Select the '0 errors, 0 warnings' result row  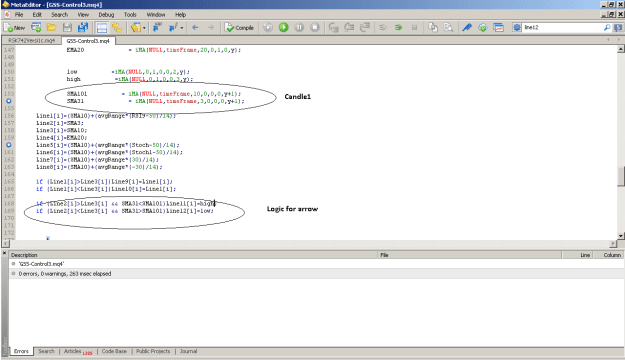tap(316, 273)
